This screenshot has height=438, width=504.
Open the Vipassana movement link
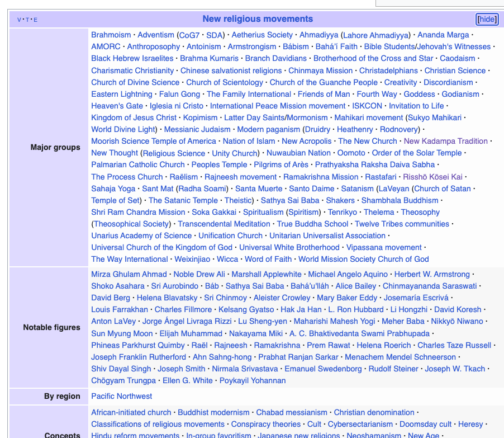click(383, 247)
